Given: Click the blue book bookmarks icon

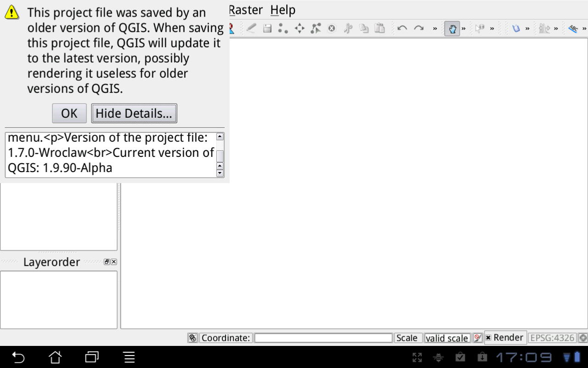Looking at the screenshot, I should 516,29.
